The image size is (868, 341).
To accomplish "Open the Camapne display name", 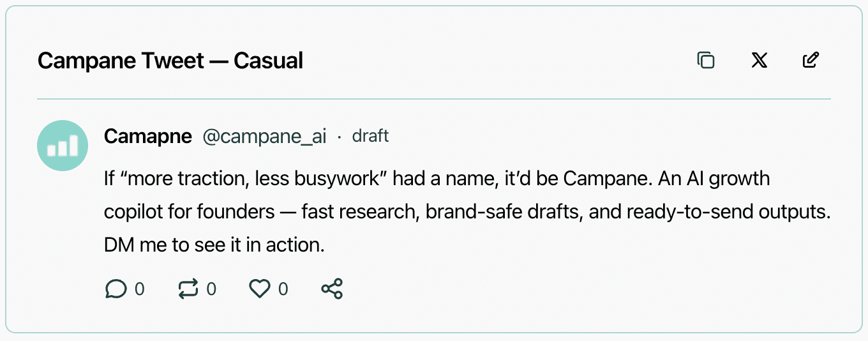I will pyautogui.click(x=148, y=137).
